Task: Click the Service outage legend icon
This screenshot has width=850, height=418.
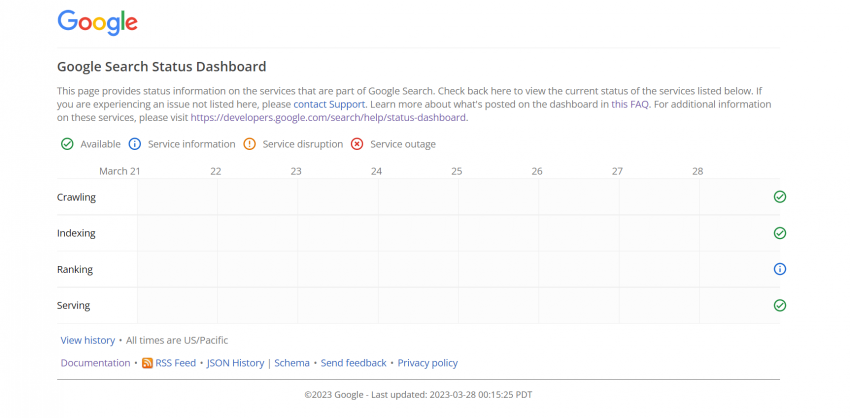Action: [x=357, y=144]
